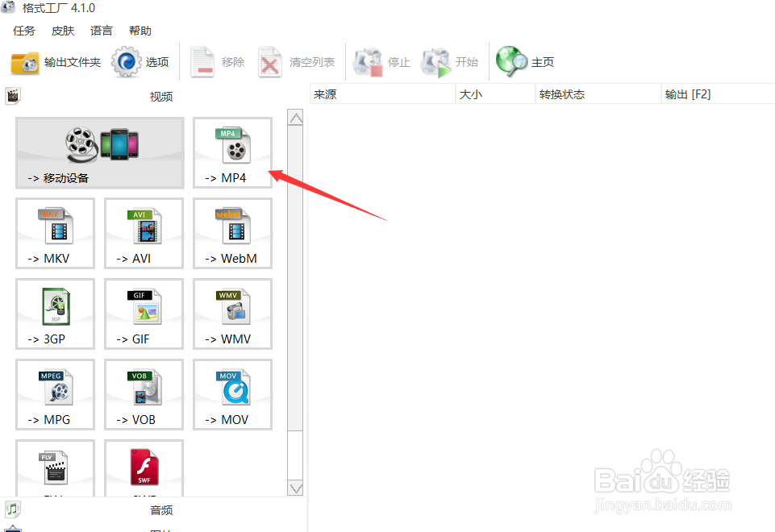The image size is (775, 532).
Task: Click the video category film icon
Action: pos(13,96)
